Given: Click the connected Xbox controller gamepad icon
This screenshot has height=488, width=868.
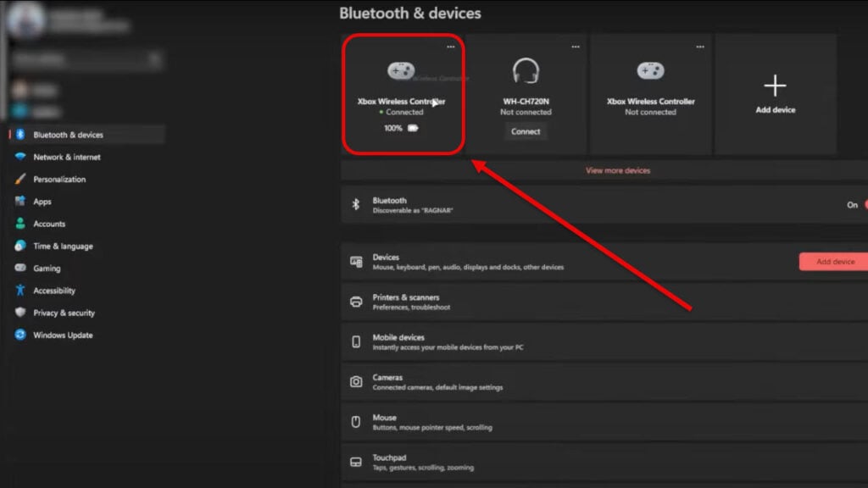Looking at the screenshot, I should (401, 71).
